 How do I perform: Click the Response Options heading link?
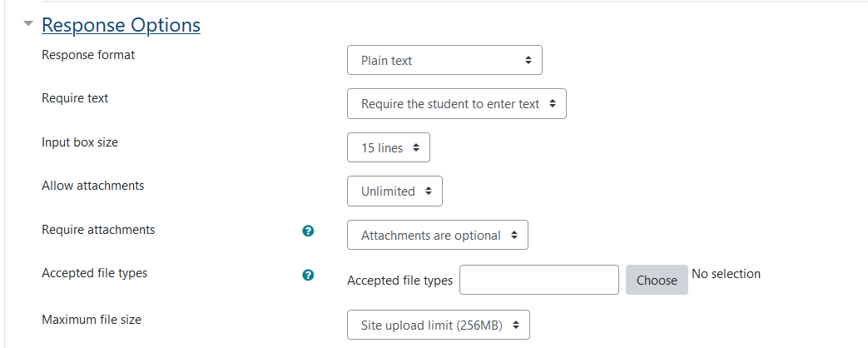click(x=121, y=25)
